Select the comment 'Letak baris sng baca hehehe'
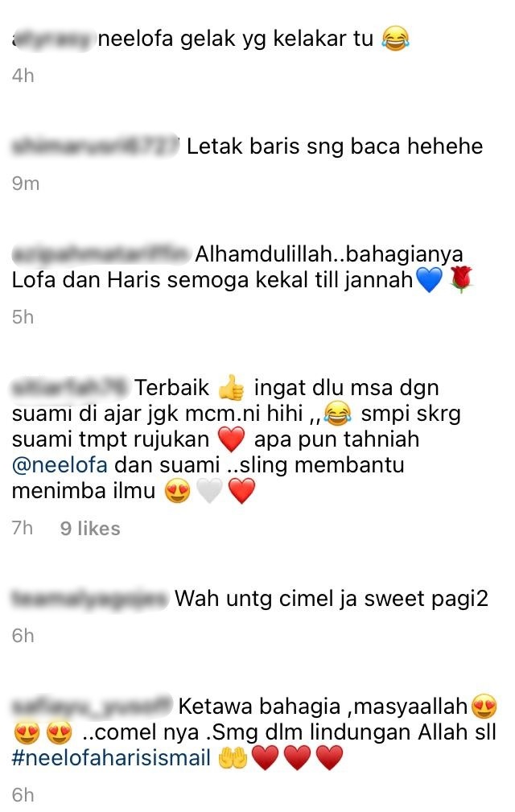 (x=335, y=146)
